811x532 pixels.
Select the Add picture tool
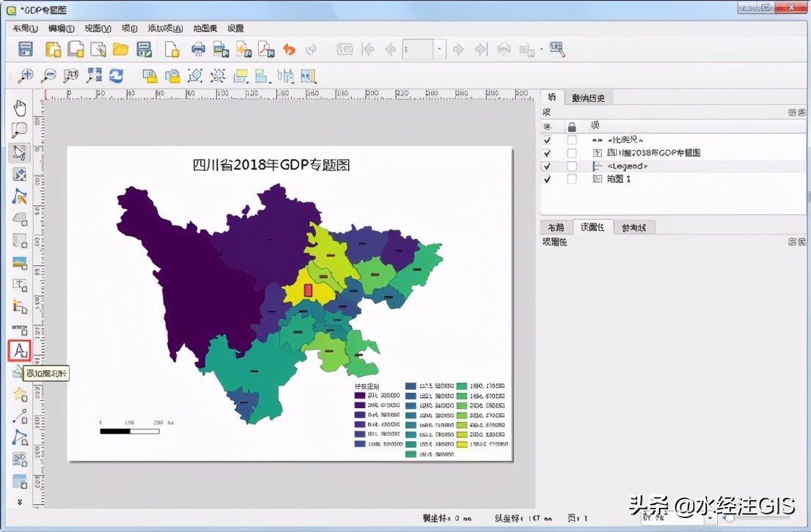20,262
